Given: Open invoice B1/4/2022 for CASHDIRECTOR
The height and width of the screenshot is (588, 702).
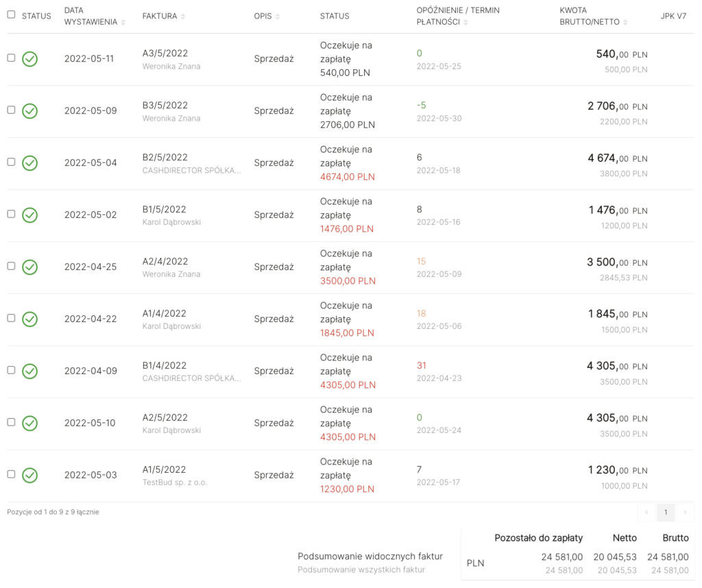Looking at the screenshot, I should point(165,366).
